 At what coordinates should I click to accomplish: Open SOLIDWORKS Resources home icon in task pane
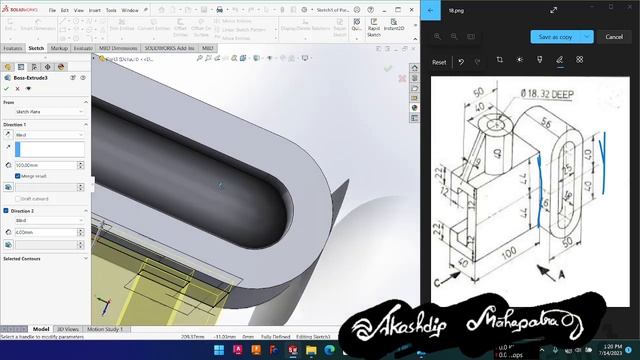414,68
